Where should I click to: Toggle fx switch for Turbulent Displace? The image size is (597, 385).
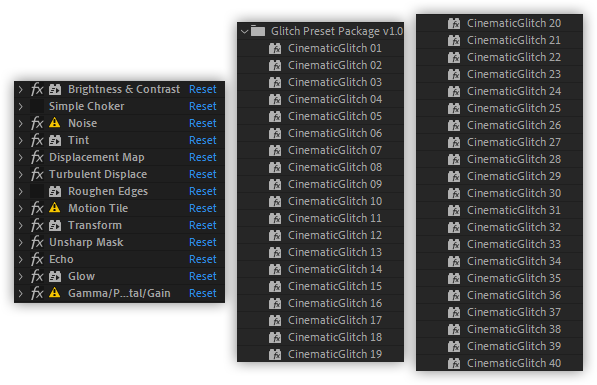[x=37, y=174]
